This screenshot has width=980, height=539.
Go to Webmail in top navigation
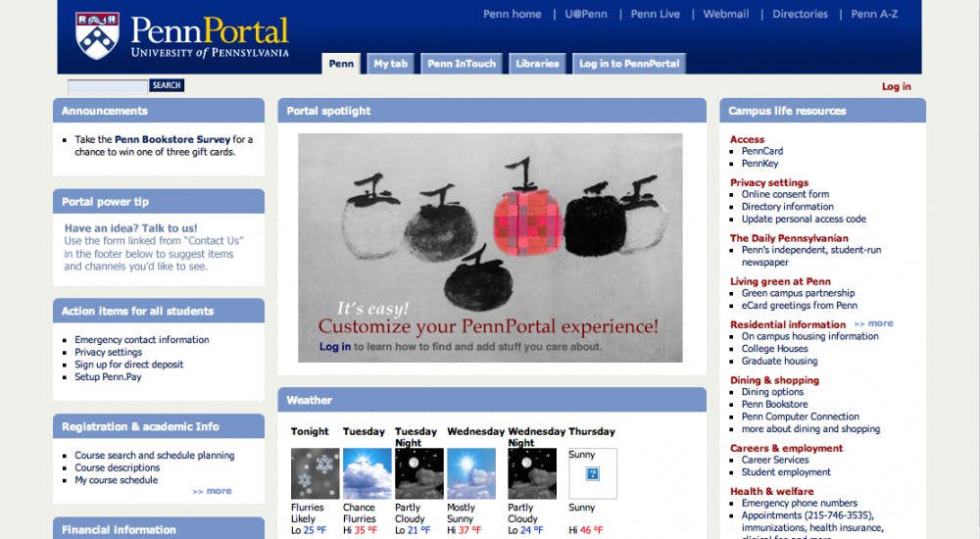pos(726,14)
